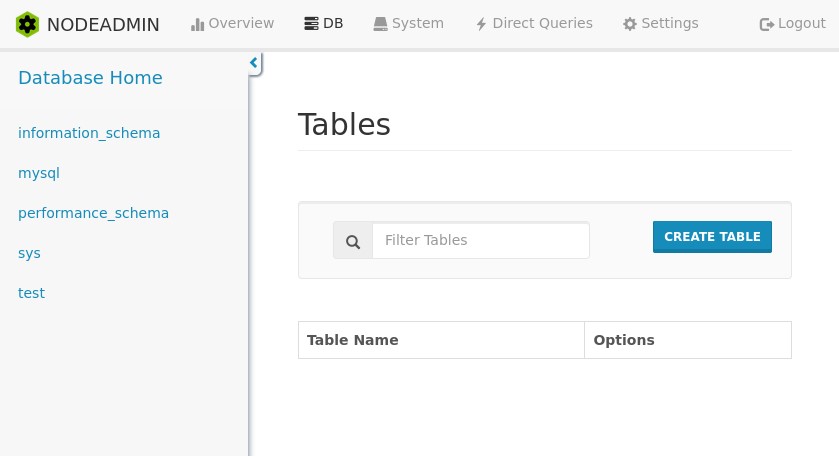Click the Overview bar chart icon
The width and height of the screenshot is (839, 456).
coord(197,24)
